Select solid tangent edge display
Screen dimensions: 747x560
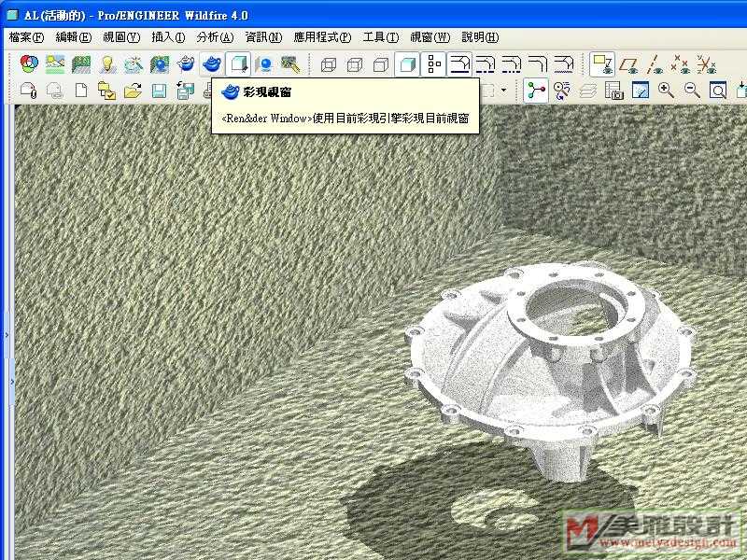[x=459, y=64]
